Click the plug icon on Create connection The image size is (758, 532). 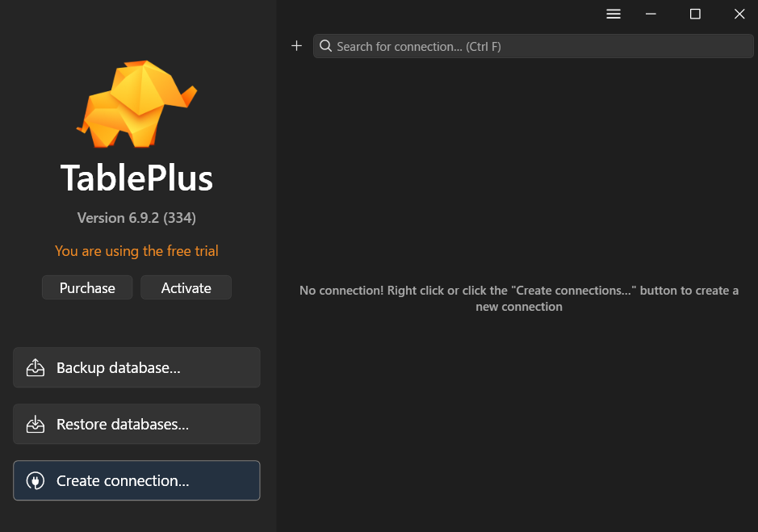click(x=35, y=481)
